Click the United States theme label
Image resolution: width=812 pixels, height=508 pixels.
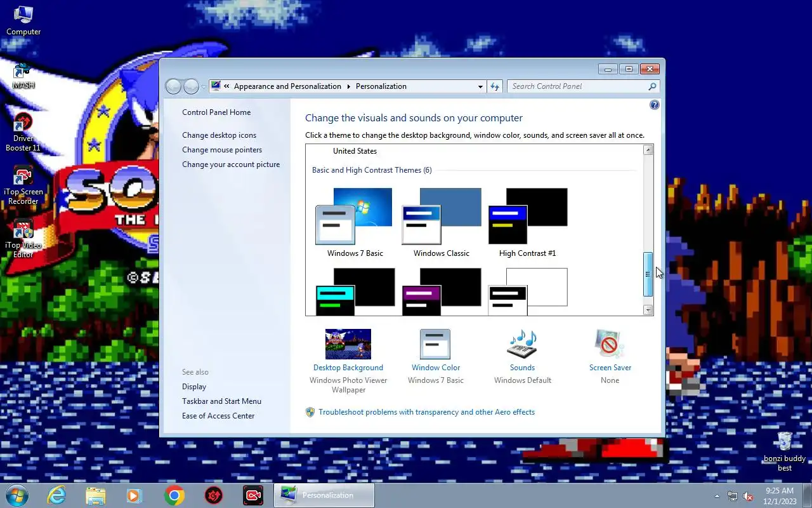(355, 151)
